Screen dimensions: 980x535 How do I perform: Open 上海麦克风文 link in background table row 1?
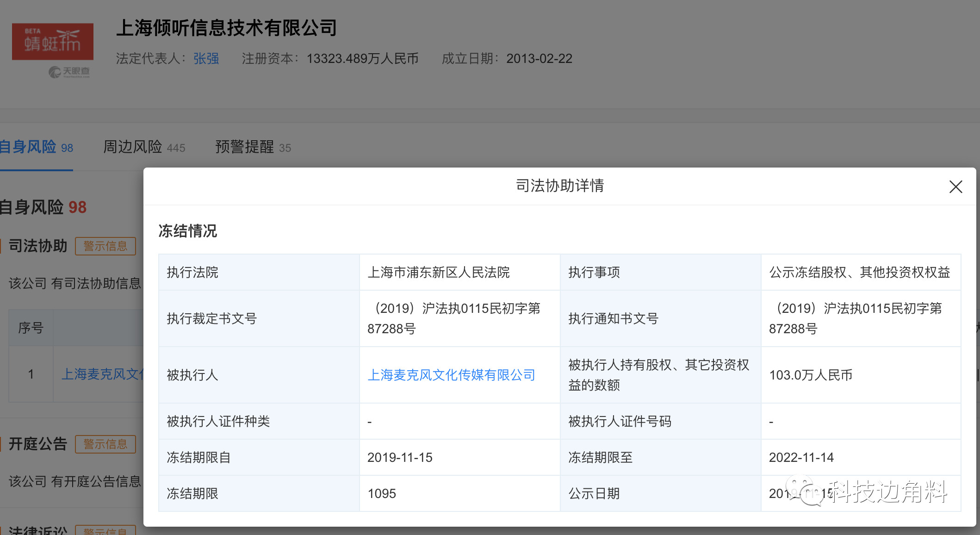pos(103,374)
